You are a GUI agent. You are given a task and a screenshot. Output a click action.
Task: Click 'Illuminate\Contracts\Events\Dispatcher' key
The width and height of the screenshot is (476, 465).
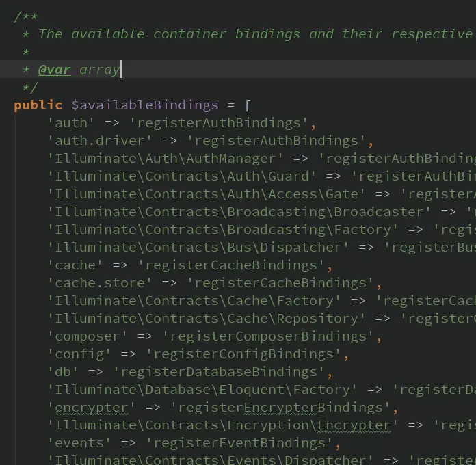pos(211,460)
